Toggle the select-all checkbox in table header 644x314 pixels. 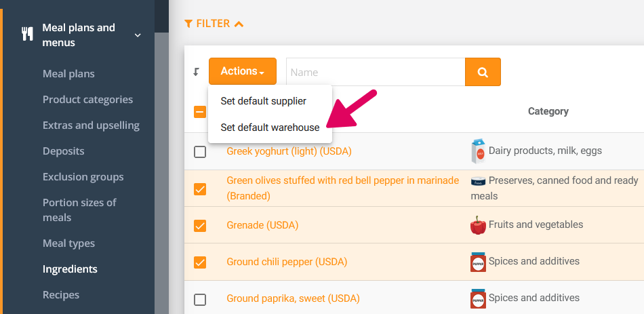pyautogui.click(x=200, y=112)
